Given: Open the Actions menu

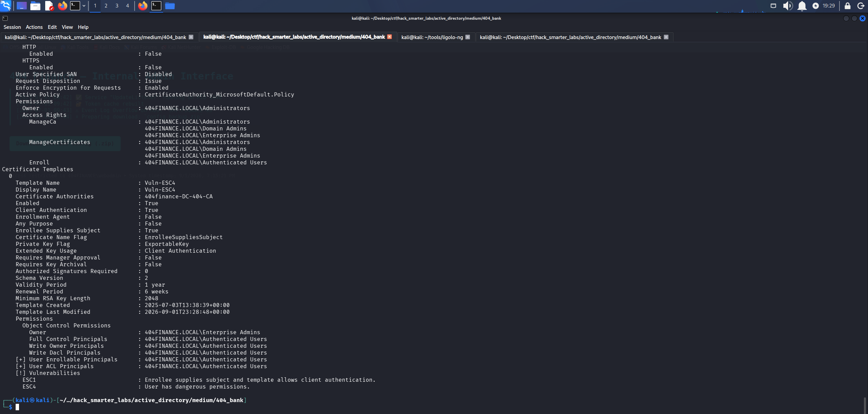Looking at the screenshot, I should click(34, 27).
